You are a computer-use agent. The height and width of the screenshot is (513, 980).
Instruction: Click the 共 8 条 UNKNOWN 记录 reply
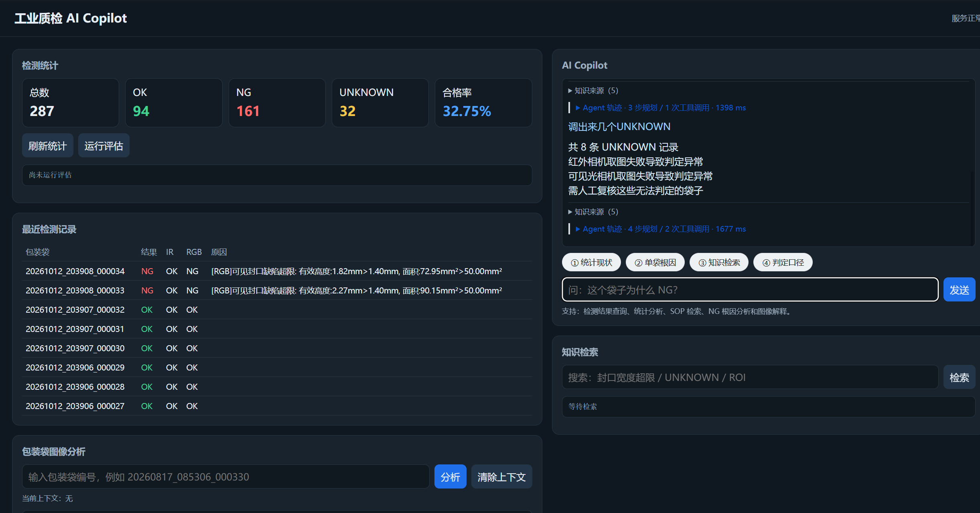pyautogui.click(x=623, y=147)
